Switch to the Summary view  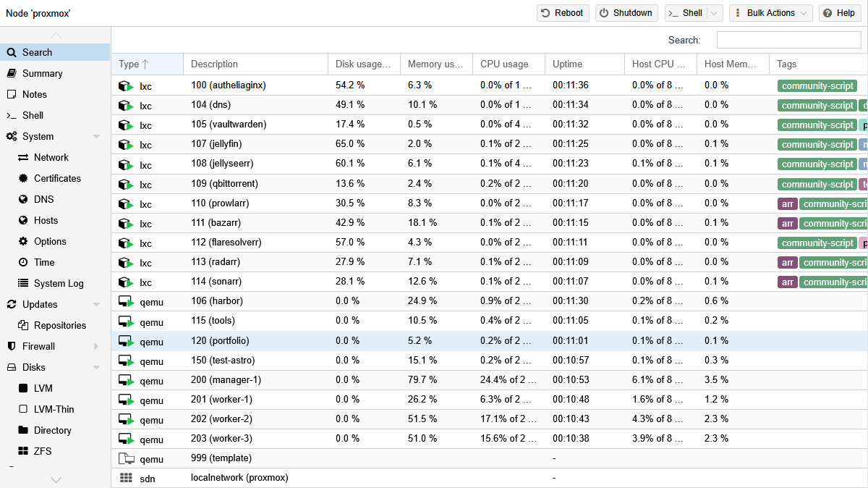click(x=42, y=73)
